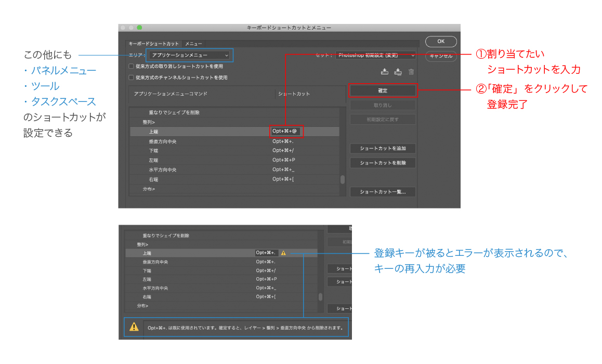Click the 初期設定に戻す button
This screenshot has height=364, width=602.
pos(383,120)
